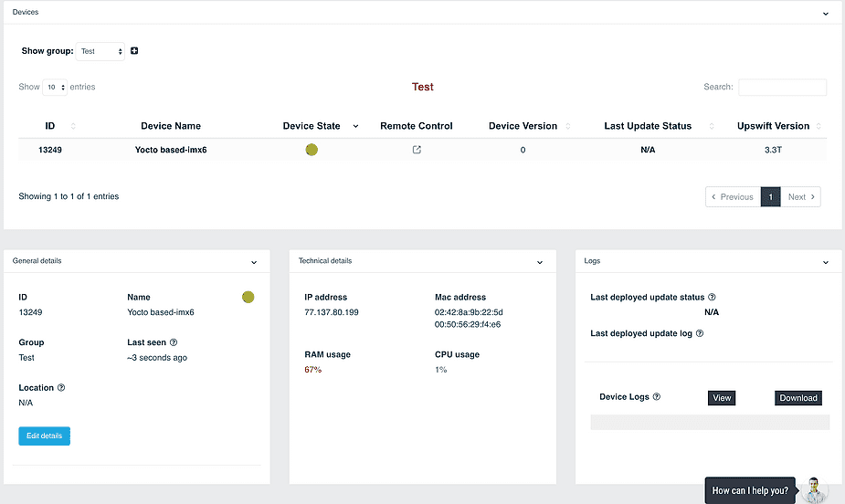Collapse the Logs panel
Screen dimensions: 845x504
(x=826, y=262)
